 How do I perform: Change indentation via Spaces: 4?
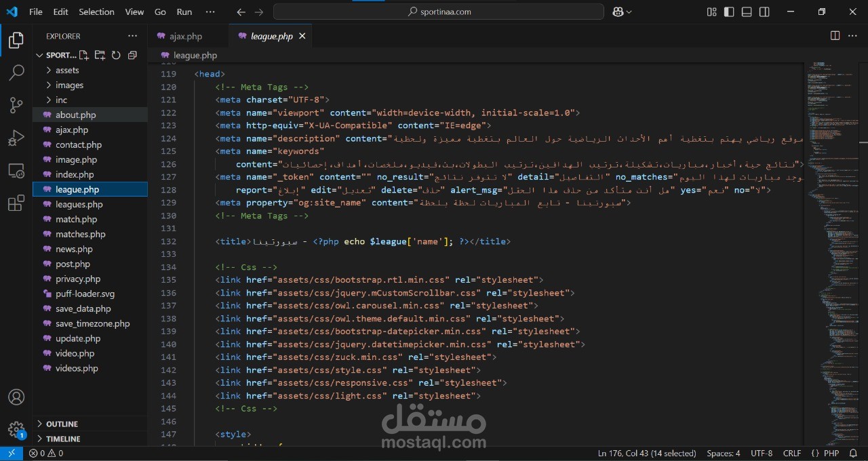(x=723, y=454)
